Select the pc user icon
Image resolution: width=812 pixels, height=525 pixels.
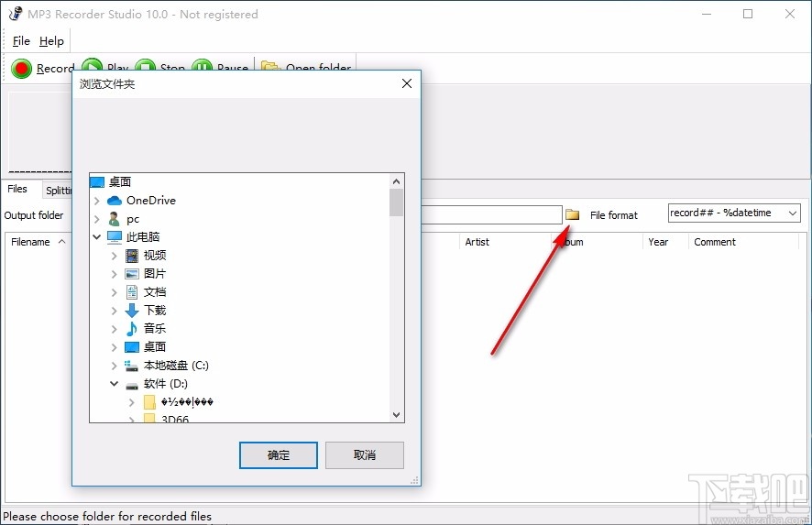pos(115,219)
